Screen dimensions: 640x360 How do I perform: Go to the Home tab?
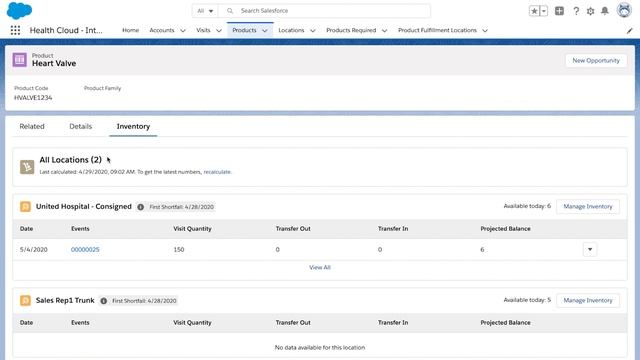[x=131, y=30]
